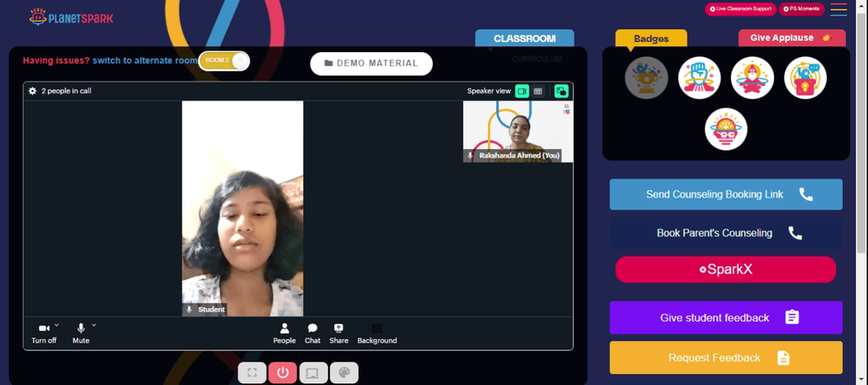Screen dimensions: 868x385
Task: Send Counseling Booking Link
Action: click(x=726, y=194)
